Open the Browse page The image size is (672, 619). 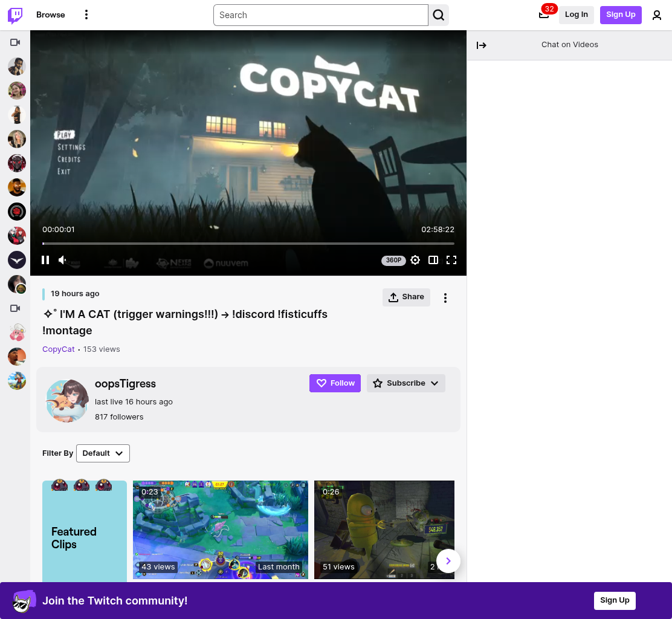pos(51,15)
